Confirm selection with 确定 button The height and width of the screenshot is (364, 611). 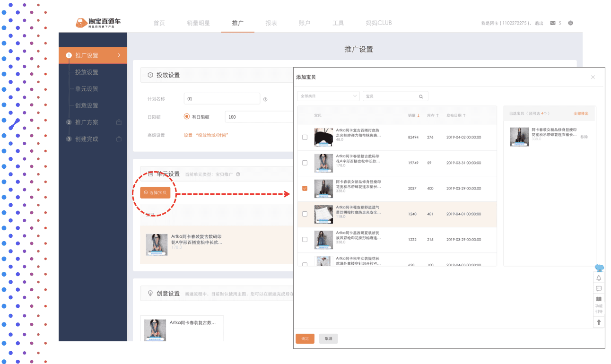tap(305, 338)
